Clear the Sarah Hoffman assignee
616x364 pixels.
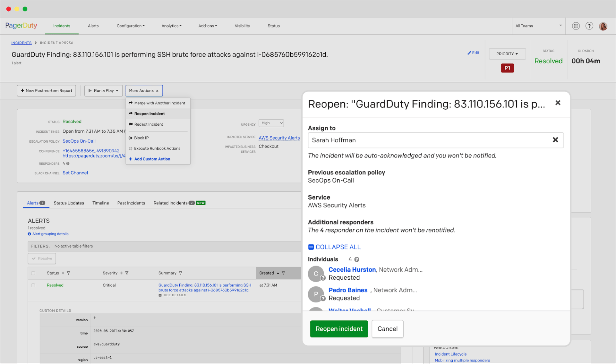[555, 140]
